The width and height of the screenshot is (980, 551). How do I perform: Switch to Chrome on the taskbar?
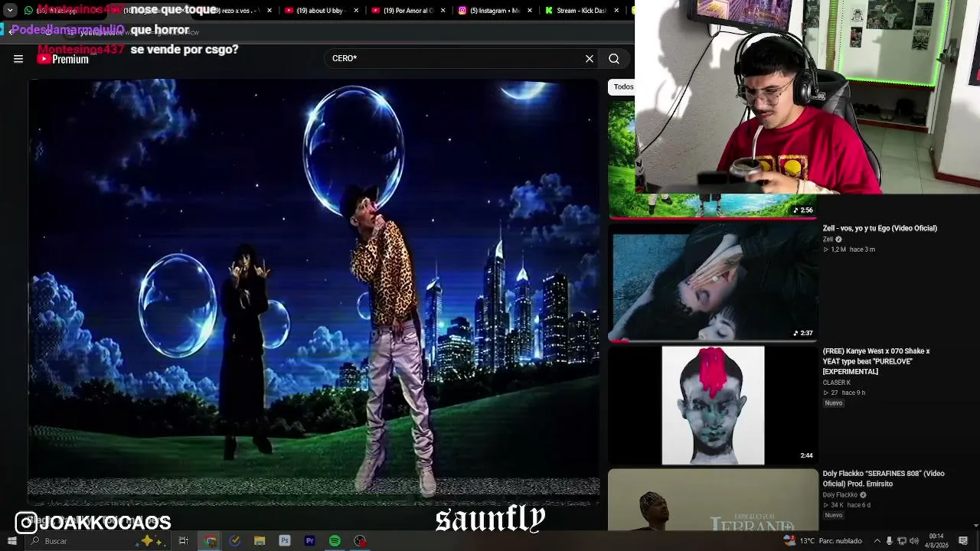(x=211, y=541)
